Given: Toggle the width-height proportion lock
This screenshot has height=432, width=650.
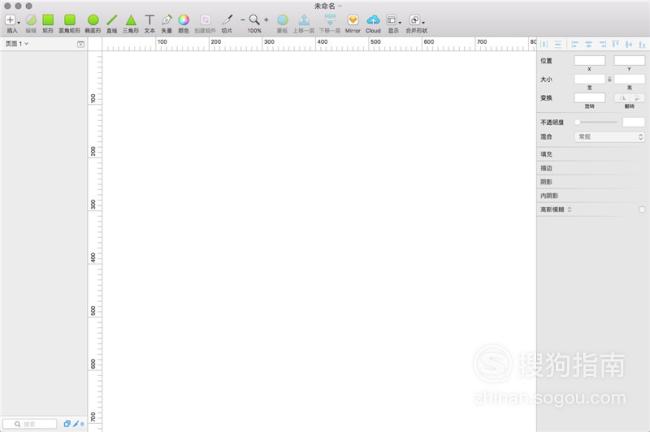Looking at the screenshot, I should click(609, 79).
